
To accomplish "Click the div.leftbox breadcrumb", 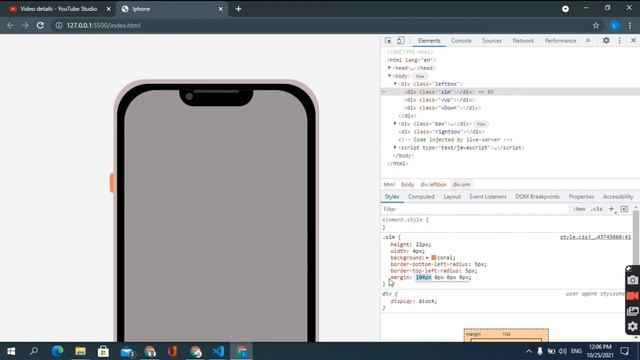I will click(x=433, y=184).
